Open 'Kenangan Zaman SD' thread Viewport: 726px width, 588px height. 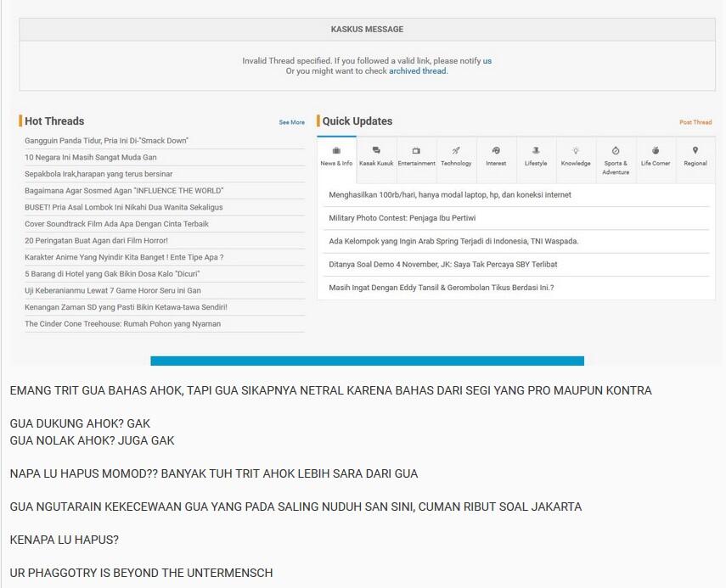pos(126,307)
